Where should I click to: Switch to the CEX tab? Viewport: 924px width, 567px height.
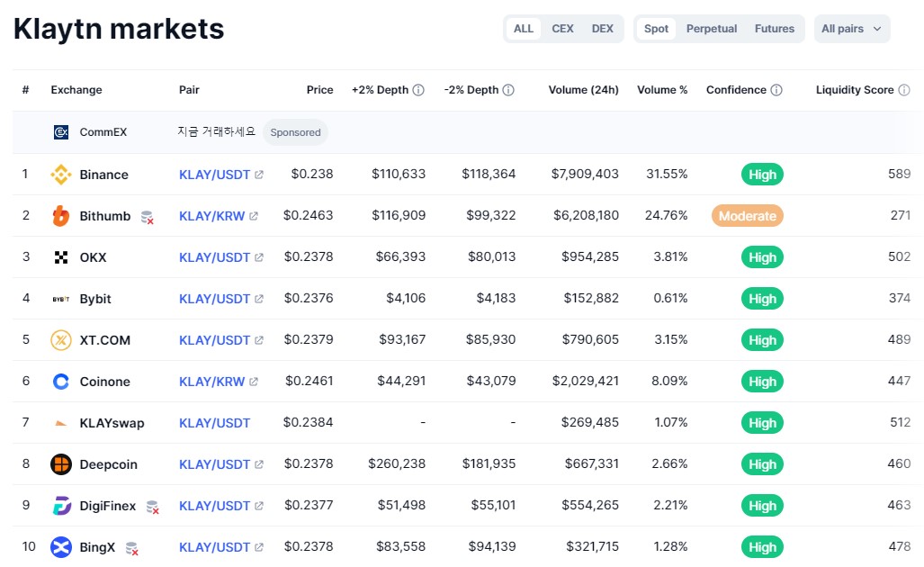562,28
